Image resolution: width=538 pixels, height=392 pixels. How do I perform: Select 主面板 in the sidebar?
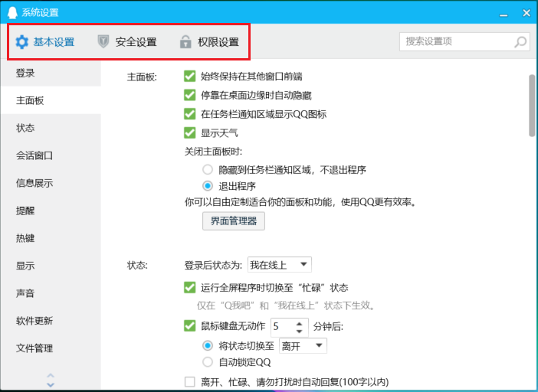pos(51,100)
